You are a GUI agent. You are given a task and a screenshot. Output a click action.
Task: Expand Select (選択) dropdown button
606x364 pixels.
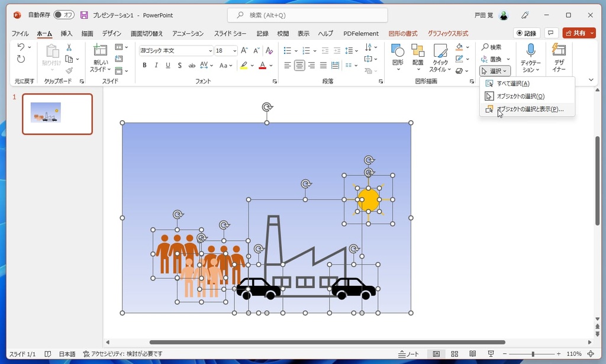(x=495, y=70)
